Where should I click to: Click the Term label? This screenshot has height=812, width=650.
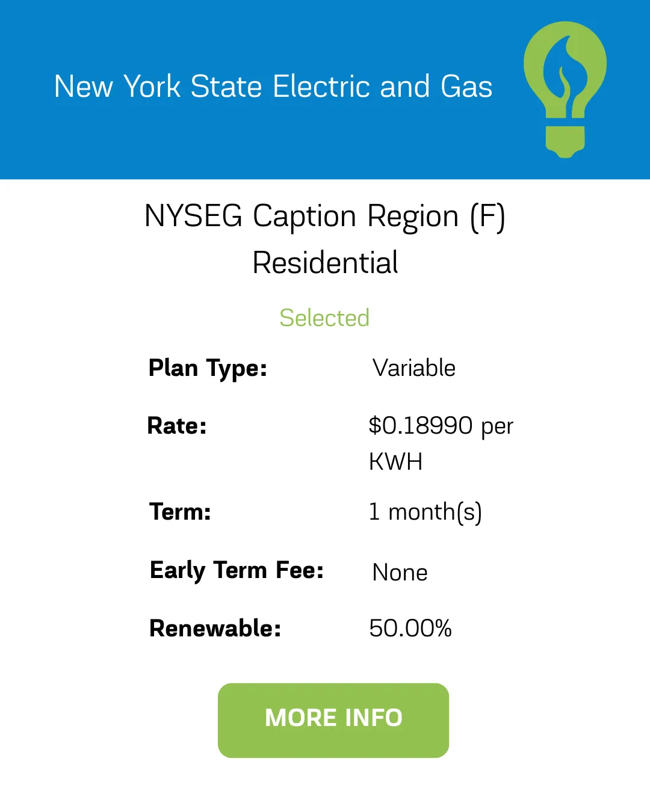[180, 512]
